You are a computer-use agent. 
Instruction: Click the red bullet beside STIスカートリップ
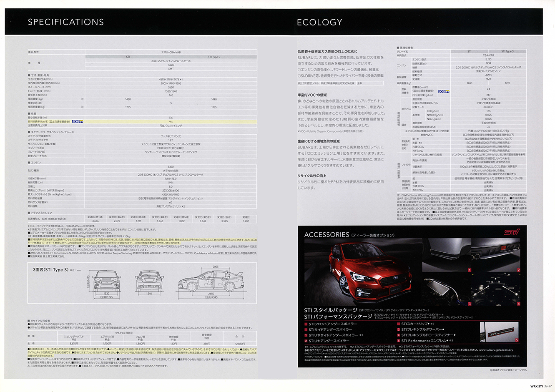pyautogui.click(x=398, y=324)
